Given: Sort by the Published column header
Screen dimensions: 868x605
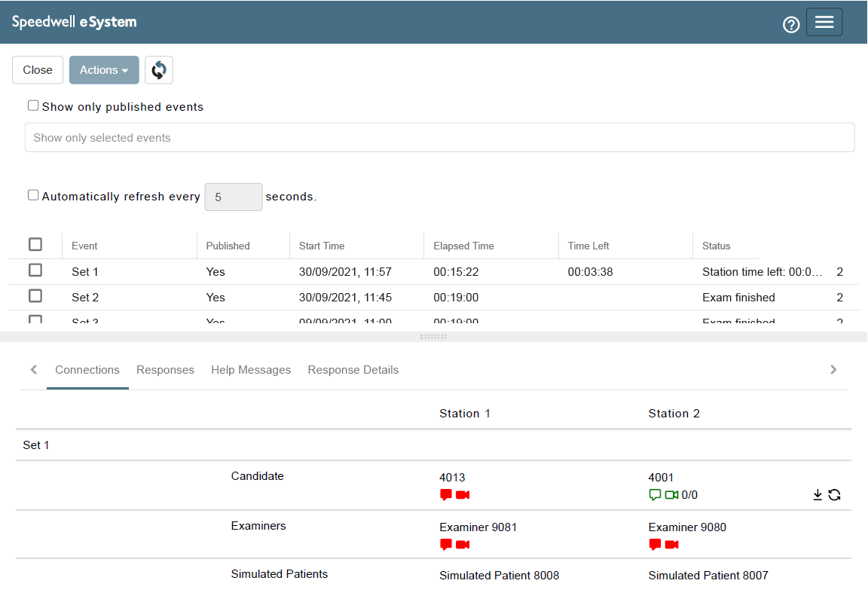Looking at the screenshot, I should 228,246.
